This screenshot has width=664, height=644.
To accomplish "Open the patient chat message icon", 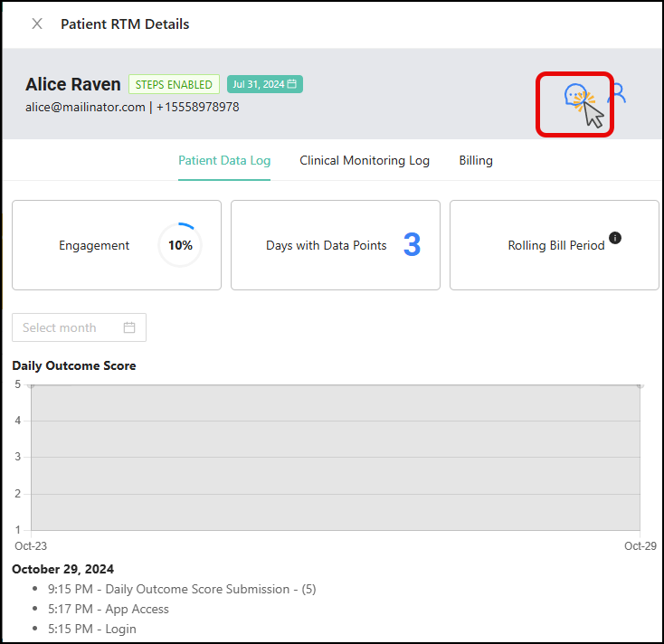I will [574, 94].
